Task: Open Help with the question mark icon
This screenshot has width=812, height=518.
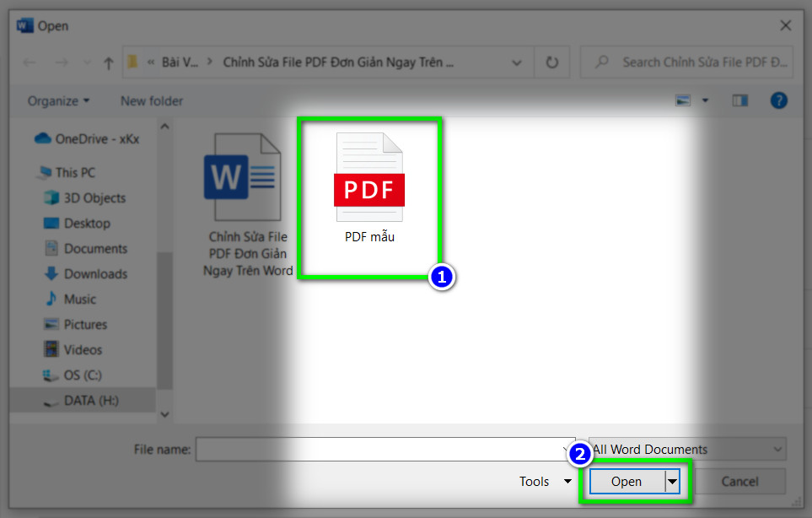Action: point(779,100)
